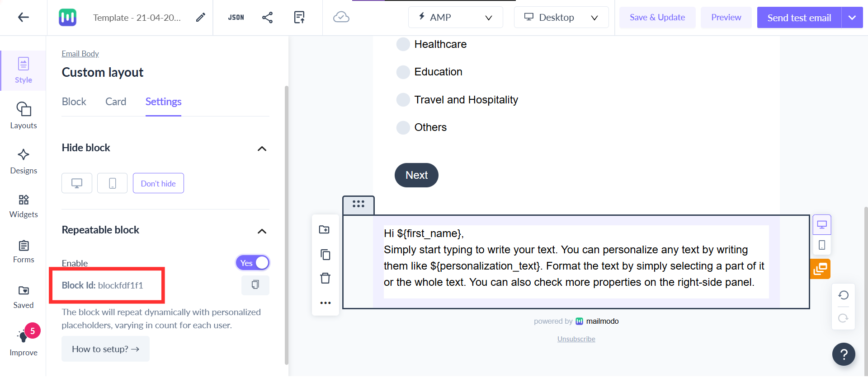Open the Style sidebar panel
The height and width of the screenshot is (377, 868).
click(23, 70)
